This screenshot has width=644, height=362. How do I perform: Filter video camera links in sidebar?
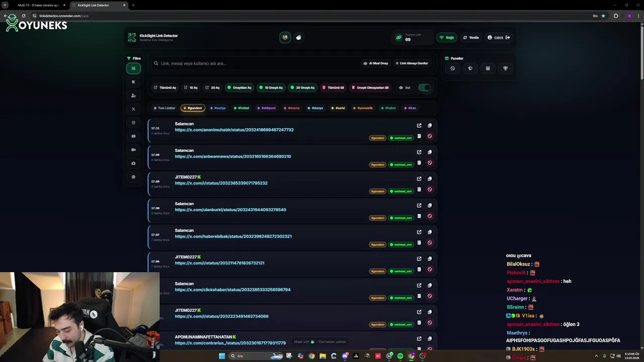point(133,150)
